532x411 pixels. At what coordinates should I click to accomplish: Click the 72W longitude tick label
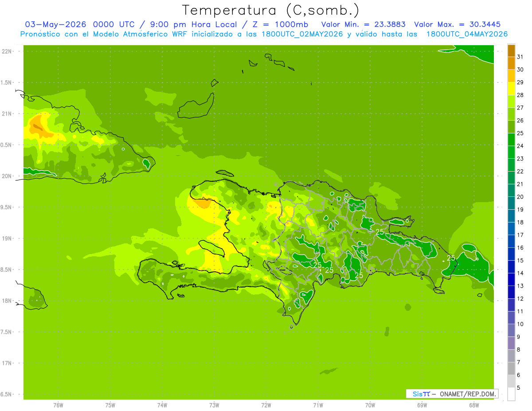tap(266, 405)
